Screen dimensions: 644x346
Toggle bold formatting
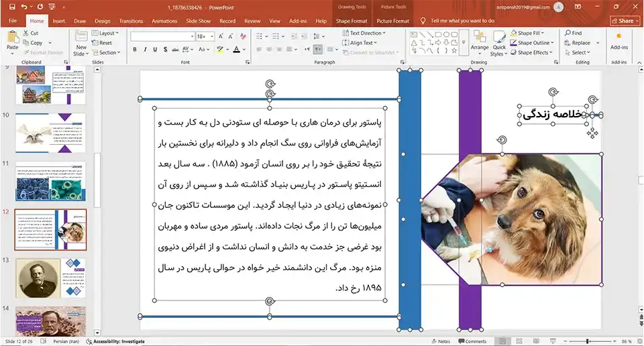click(135, 49)
